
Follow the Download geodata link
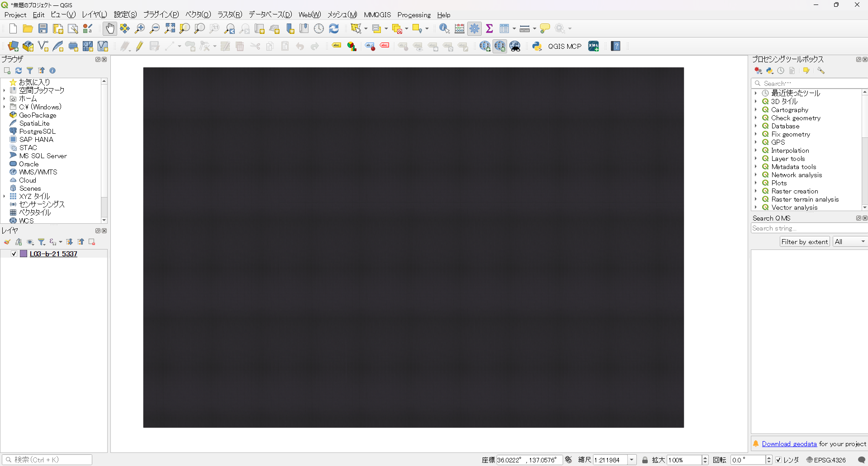[x=789, y=444]
